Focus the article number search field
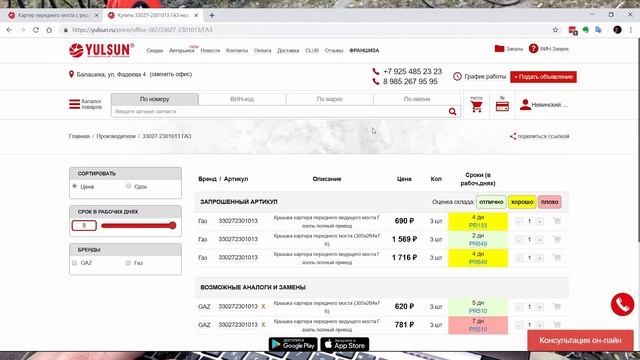The width and height of the screenshot is (640, 360). 280,111
